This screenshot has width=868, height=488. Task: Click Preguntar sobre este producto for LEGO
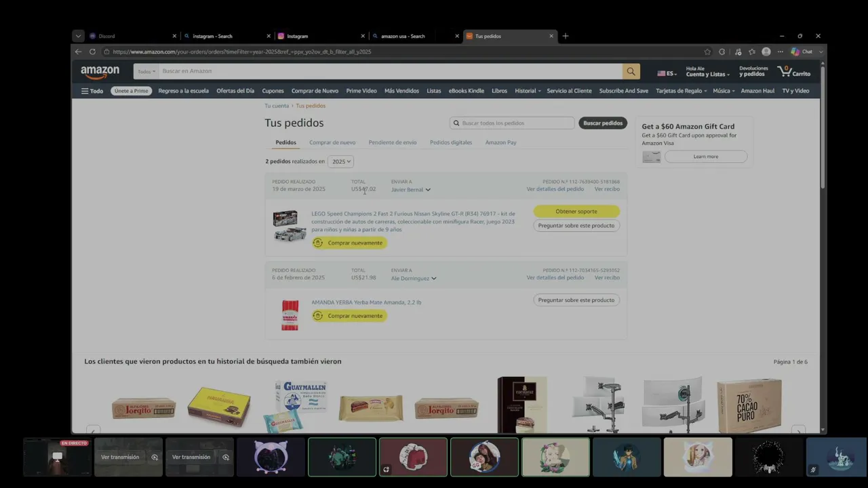point(576,226)
